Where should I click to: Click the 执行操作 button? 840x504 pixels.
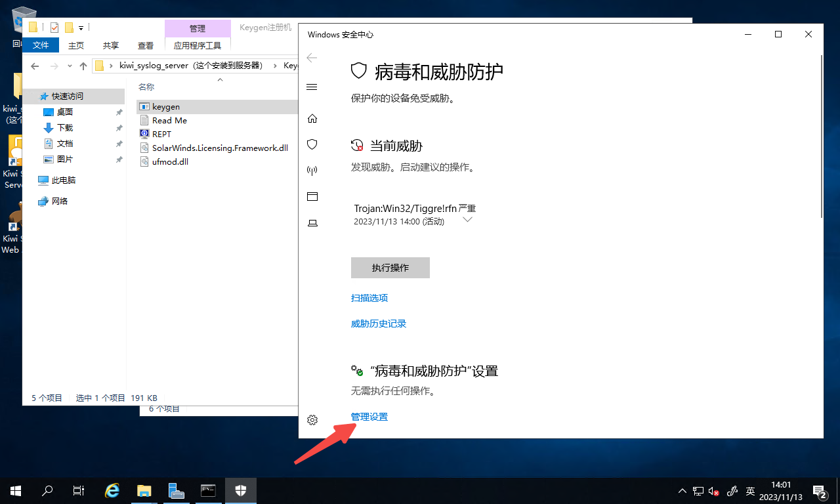[x=390, y=268]
